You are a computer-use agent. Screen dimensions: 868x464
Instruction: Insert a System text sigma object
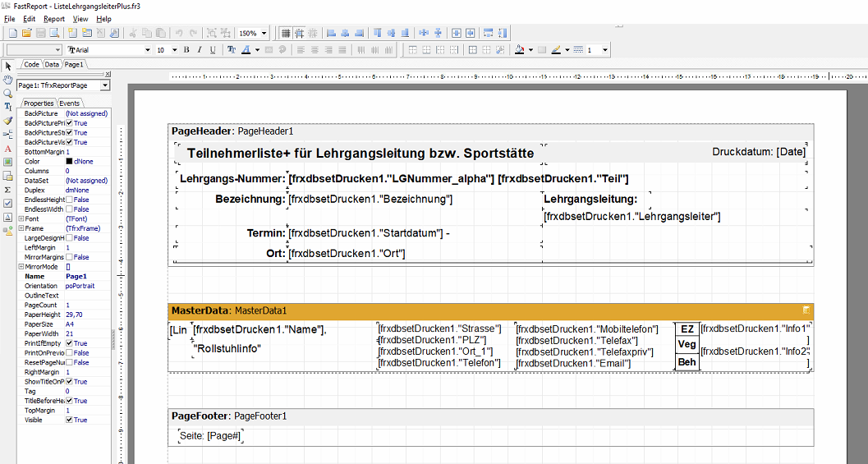coord(7,189)
